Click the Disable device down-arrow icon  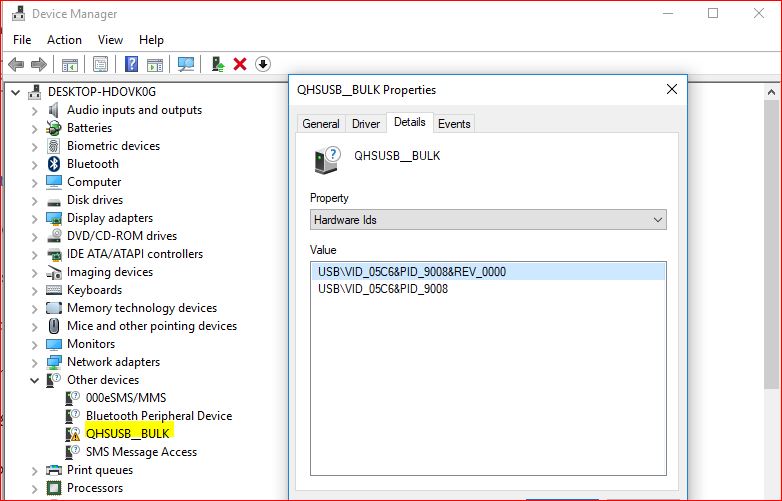pyautogui.click(x=263, y=64)
